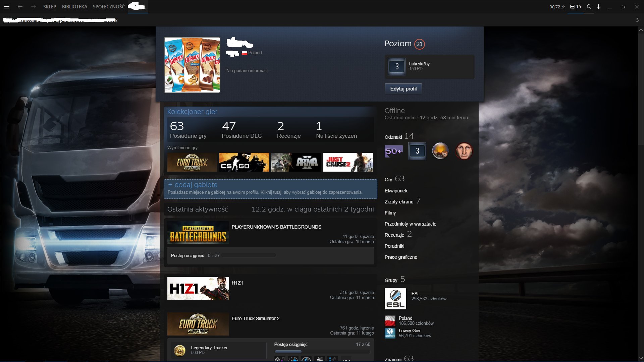Open featured CS:GO game thumbnail
This screenshot has width=644, height=362.
[244, 162]
